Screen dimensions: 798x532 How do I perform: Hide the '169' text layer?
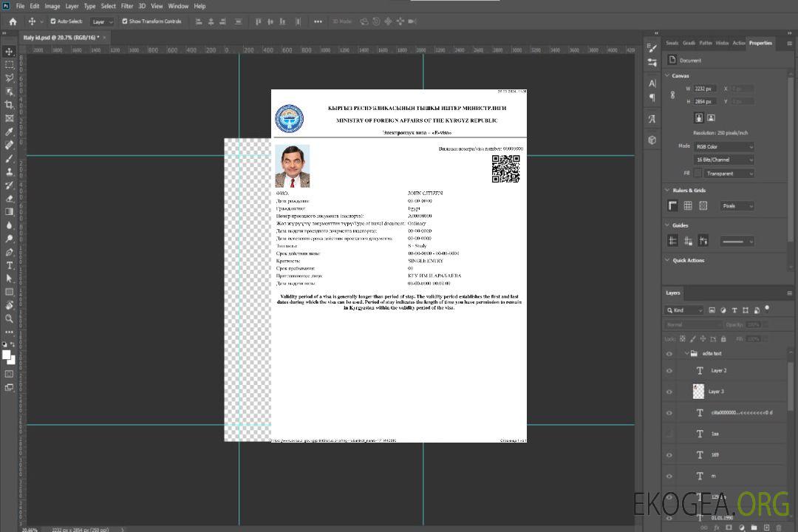coord(669,455)
